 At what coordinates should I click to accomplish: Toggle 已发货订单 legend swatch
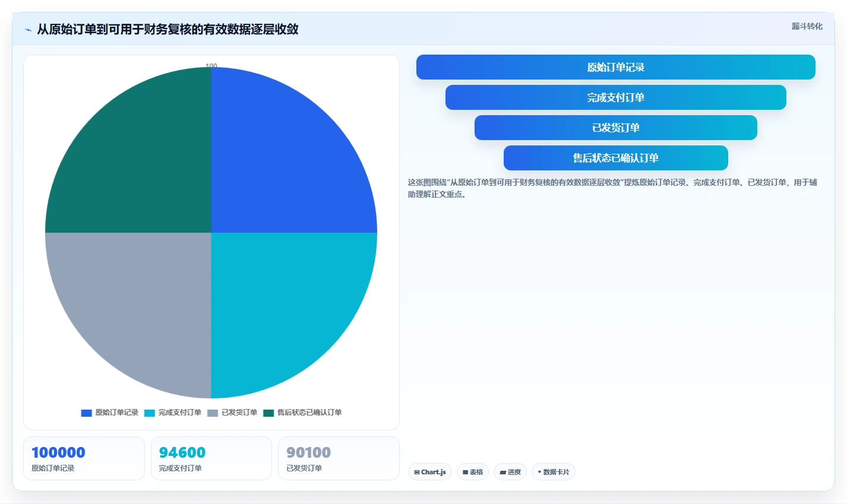click(x=213, y=413)
